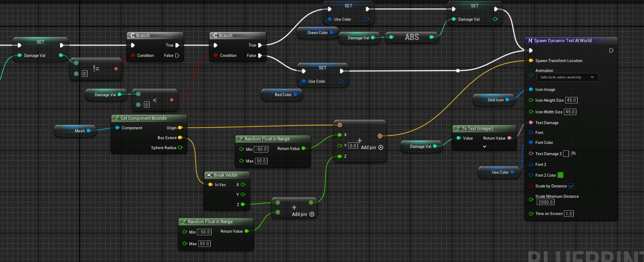Click the Z output pin of Break Vector
The height and width of the screenshot is (262, 644).
point(243,205)
